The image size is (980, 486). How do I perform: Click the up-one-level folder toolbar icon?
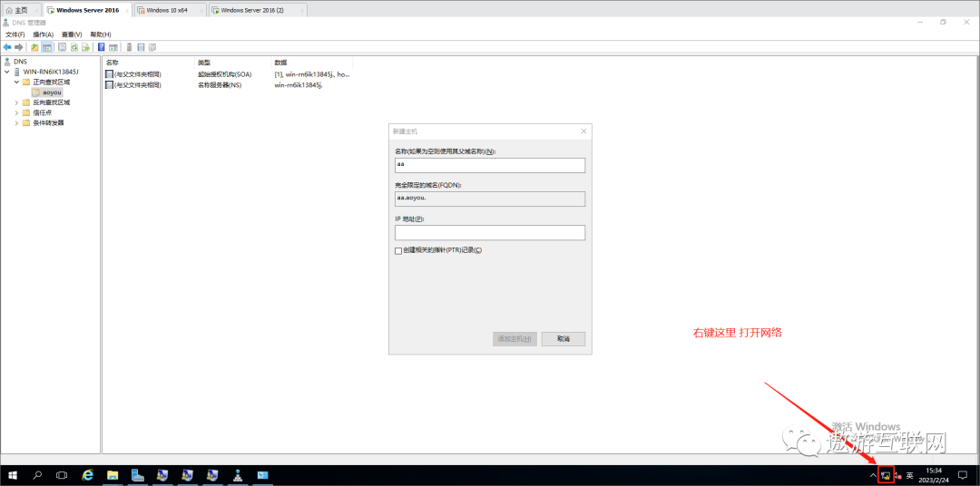point(34,47)
